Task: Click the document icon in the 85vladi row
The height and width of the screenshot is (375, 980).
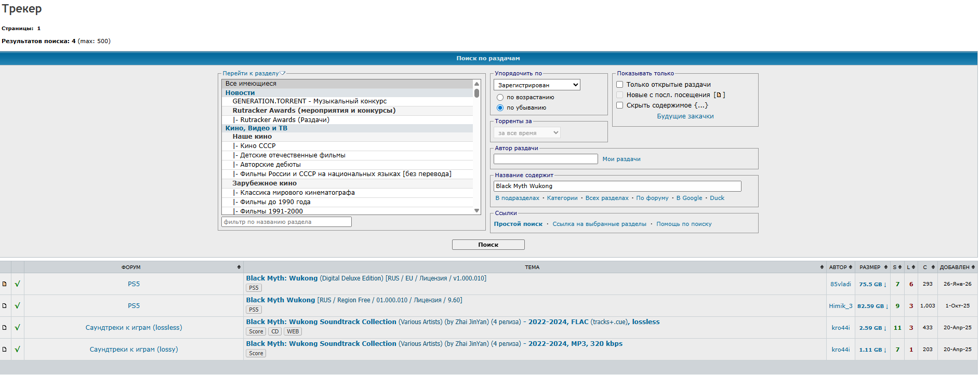Action: pyautogui.click(x=5, y=284)
